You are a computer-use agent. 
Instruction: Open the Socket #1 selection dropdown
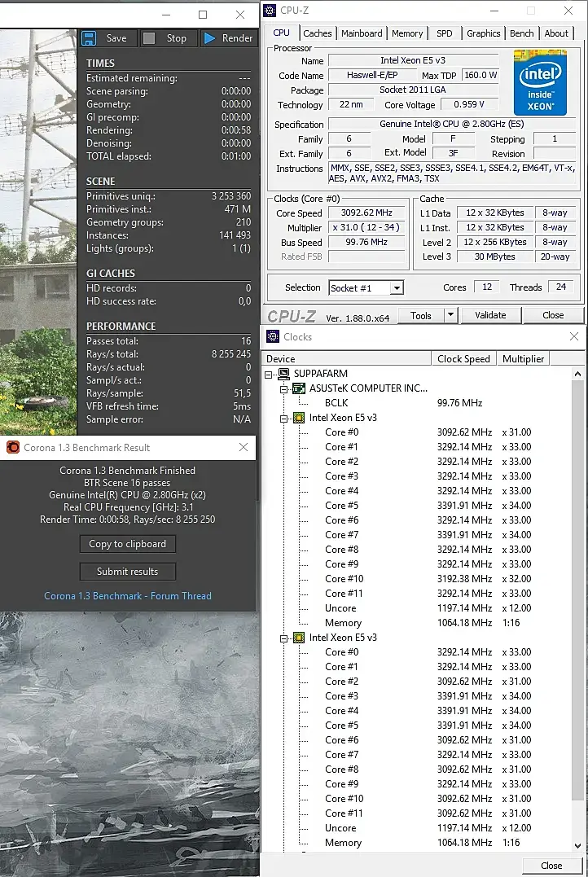tap(397, 288)
